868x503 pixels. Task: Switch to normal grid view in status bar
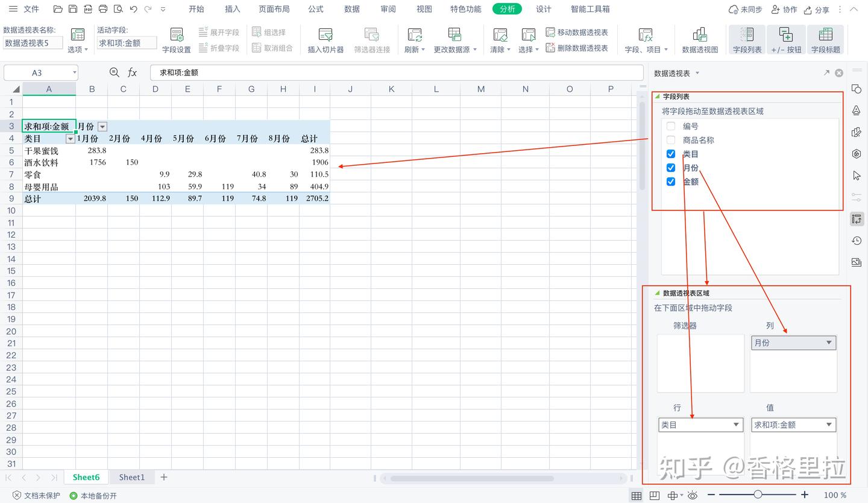(636, 496)
